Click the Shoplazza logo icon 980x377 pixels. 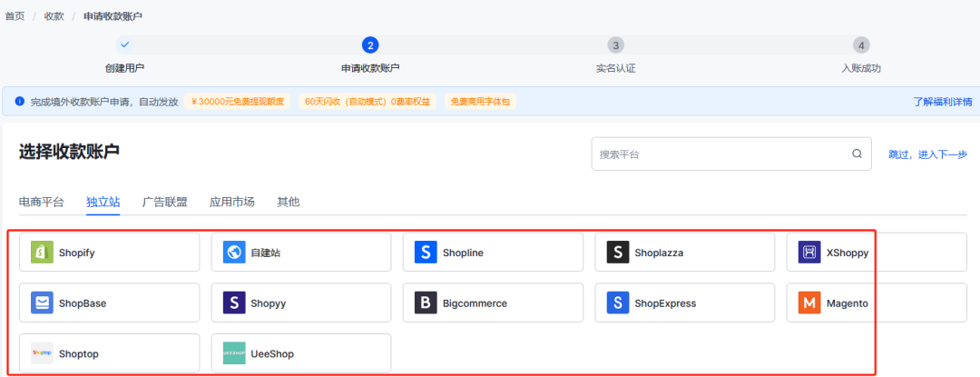click(618, 253)
